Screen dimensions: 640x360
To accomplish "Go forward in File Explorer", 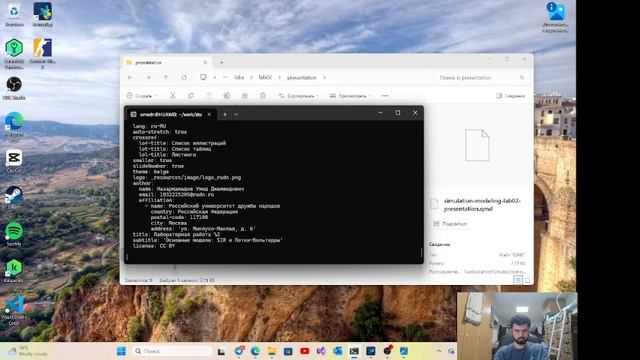I will pos(148,77).
